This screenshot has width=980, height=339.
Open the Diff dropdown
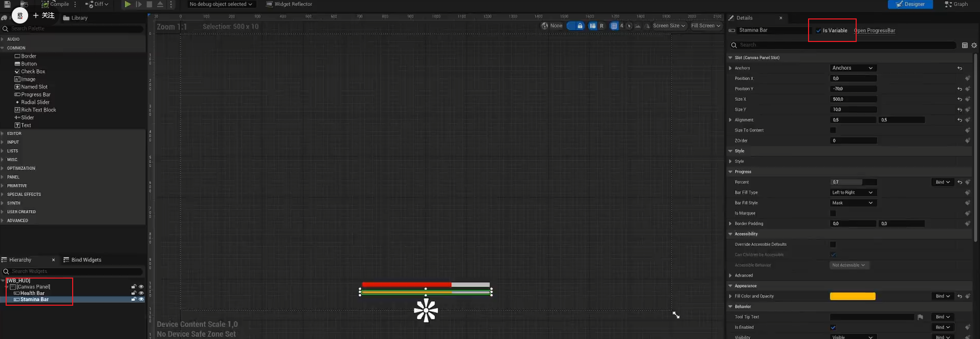[97, 4]
